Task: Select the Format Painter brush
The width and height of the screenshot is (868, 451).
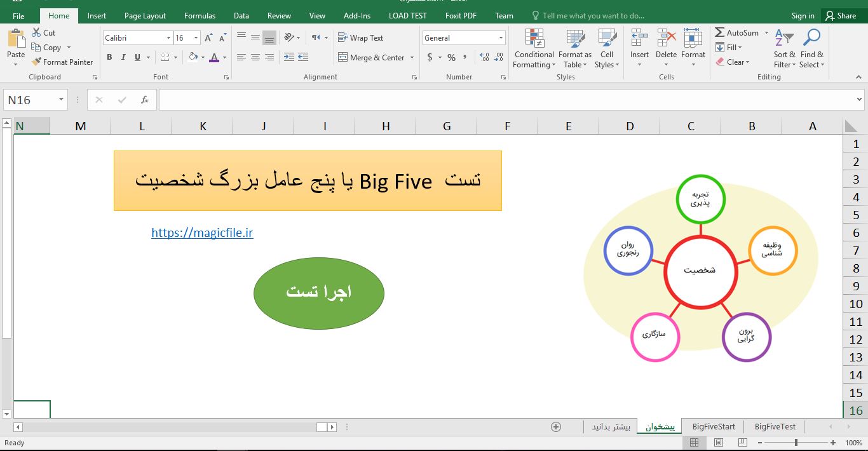Action: coord(36,62)
